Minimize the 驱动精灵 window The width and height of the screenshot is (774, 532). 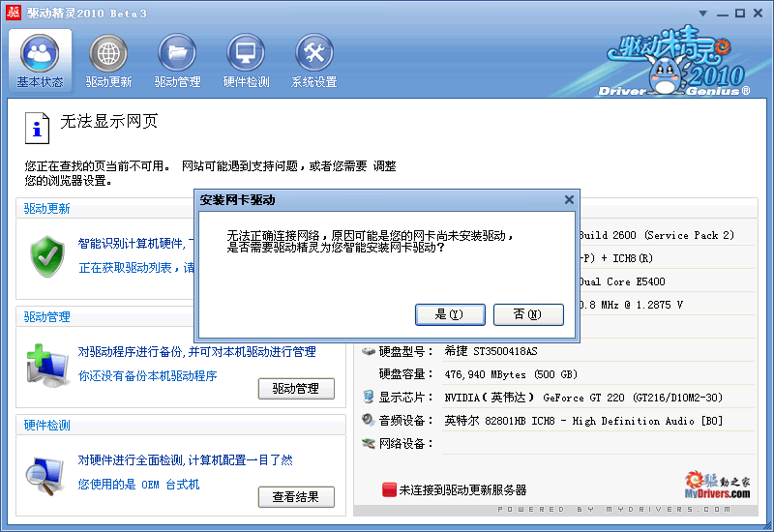[723, 14]
